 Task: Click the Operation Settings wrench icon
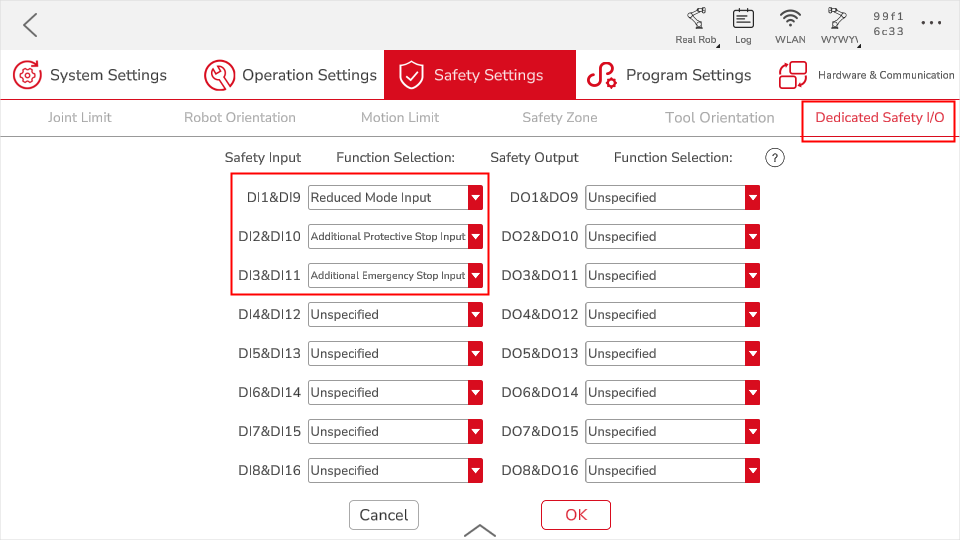pos(219,75)
